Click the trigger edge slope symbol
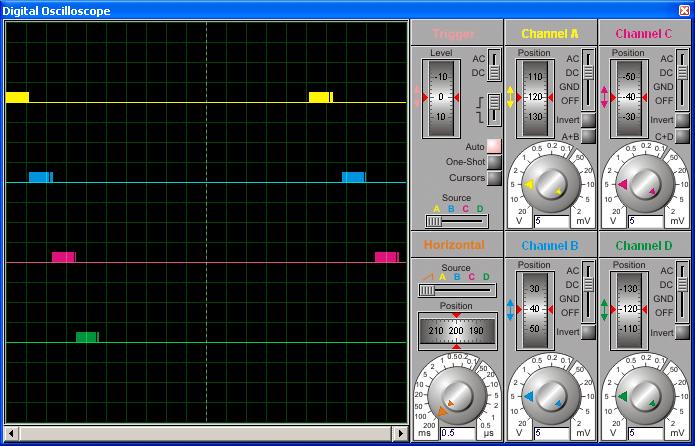The width and height of the screenshot is (695, 446). (x=480, y=111)
